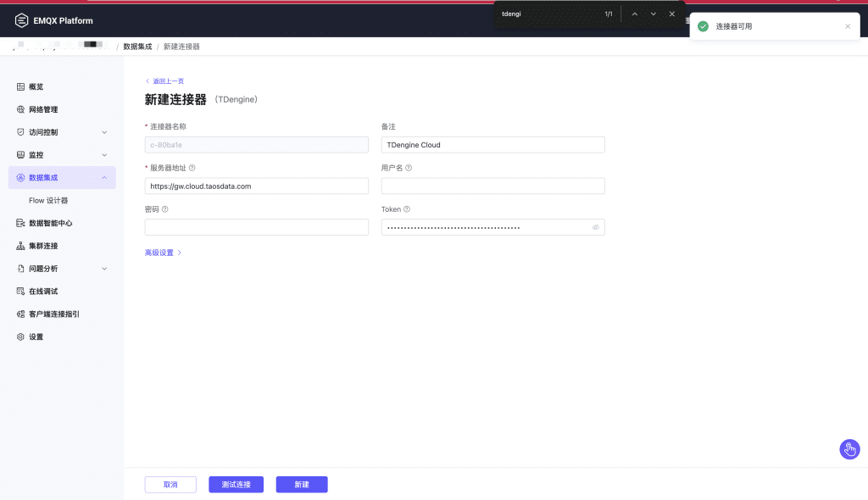Click inside the 用户名 input field
This screenshot has width=868, height=500.
pyautogui.click(x=492, y=186)
